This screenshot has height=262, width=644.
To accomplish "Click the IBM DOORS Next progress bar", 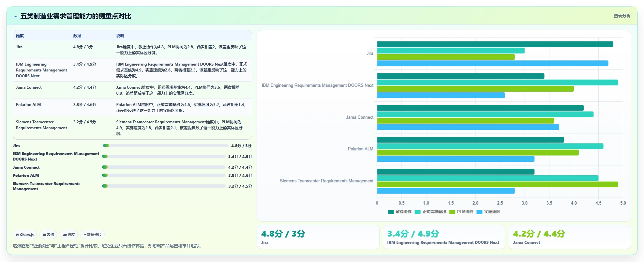I will [x=164, y=156].
